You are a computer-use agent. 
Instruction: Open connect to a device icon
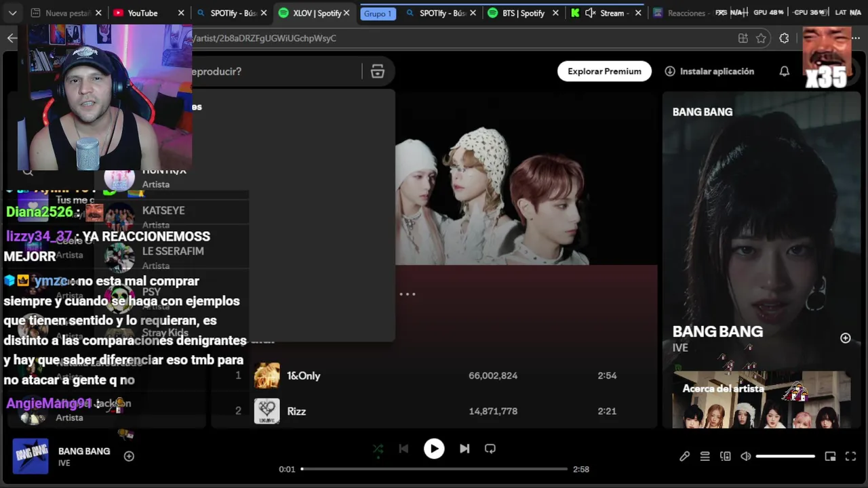[726, 457]
